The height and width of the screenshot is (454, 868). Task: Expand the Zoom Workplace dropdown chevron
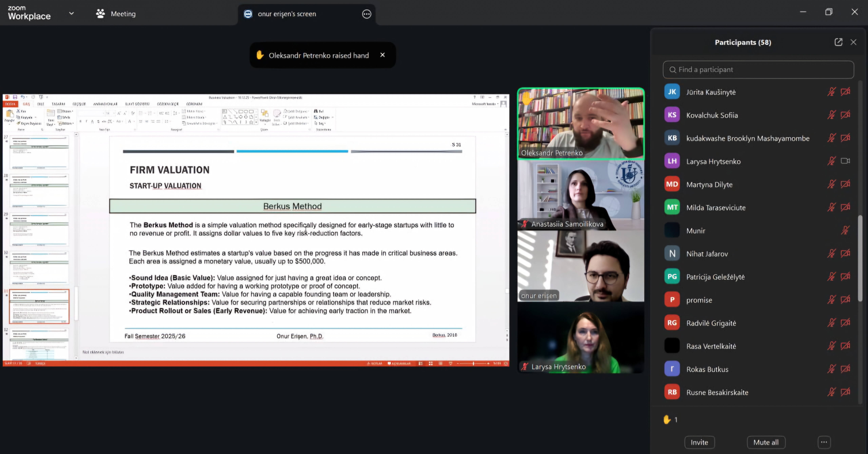[71, 14]
